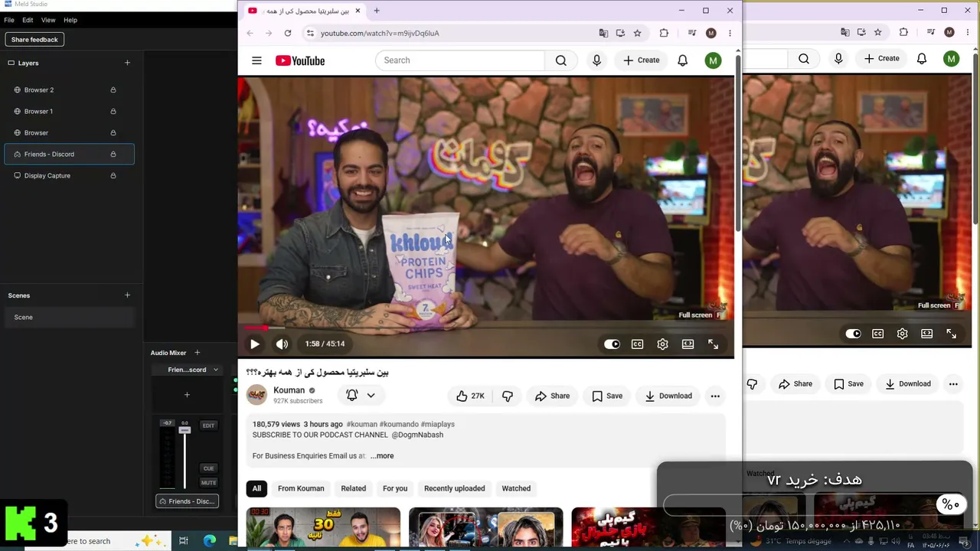Image resolution: width=980 pixels, height=551 pixels.
Task: Click the Kouman channel avatar
Action: point(256,395)
